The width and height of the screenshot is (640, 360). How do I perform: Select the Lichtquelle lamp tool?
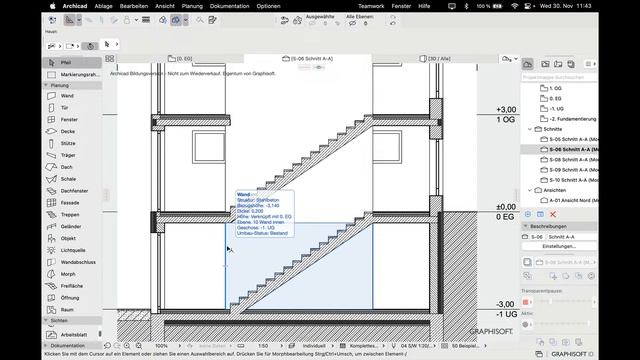72,250
